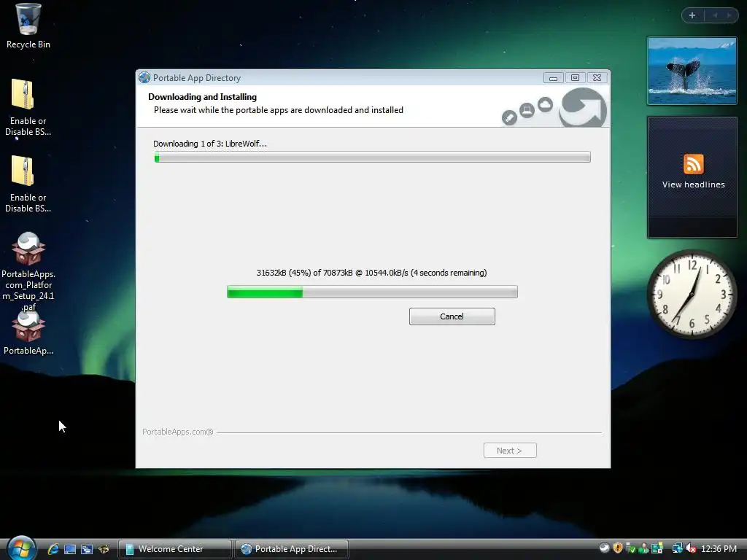Click the Portable App Directory title bar globe icon

pyautogui.click(x=144, y=77)
